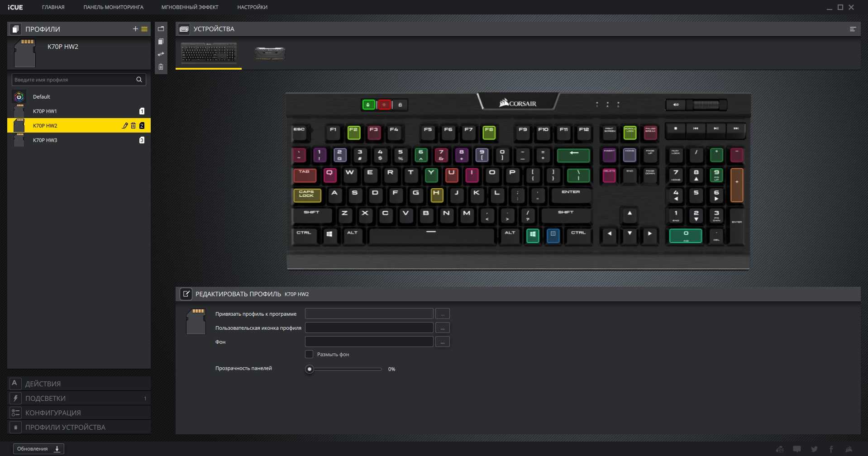Open the ПАНЕЛЬ МОНИТОРИНГА tab

[113, 7]
